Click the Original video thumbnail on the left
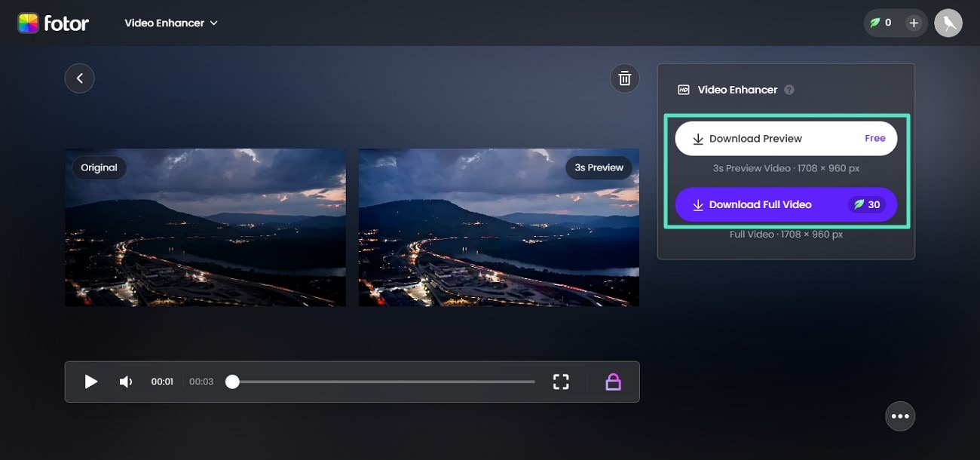 pyautogui.click(x=205, y=227)
